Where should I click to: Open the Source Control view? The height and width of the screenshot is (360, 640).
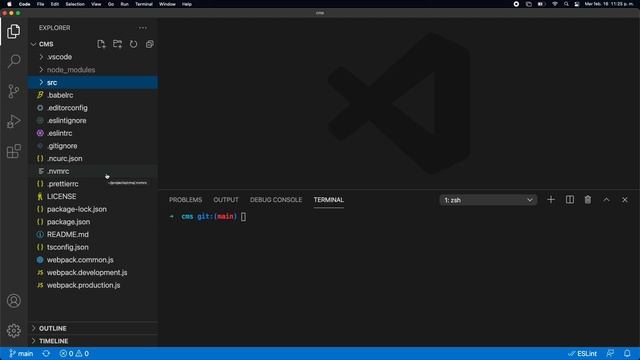(x=13, y=91)
